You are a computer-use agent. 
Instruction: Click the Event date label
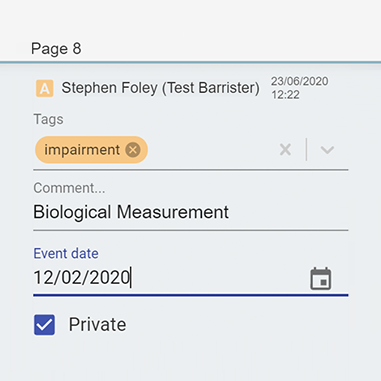[66, 254]
